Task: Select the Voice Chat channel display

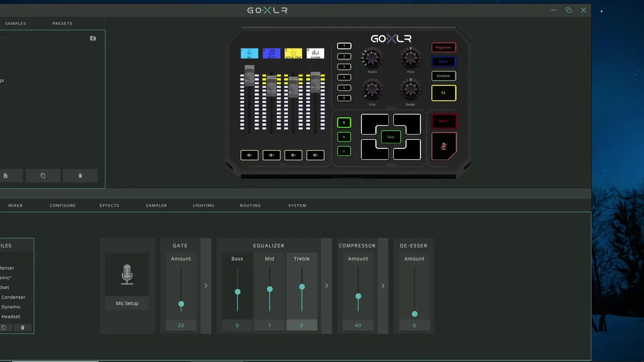Action: [x=293, y=53]
